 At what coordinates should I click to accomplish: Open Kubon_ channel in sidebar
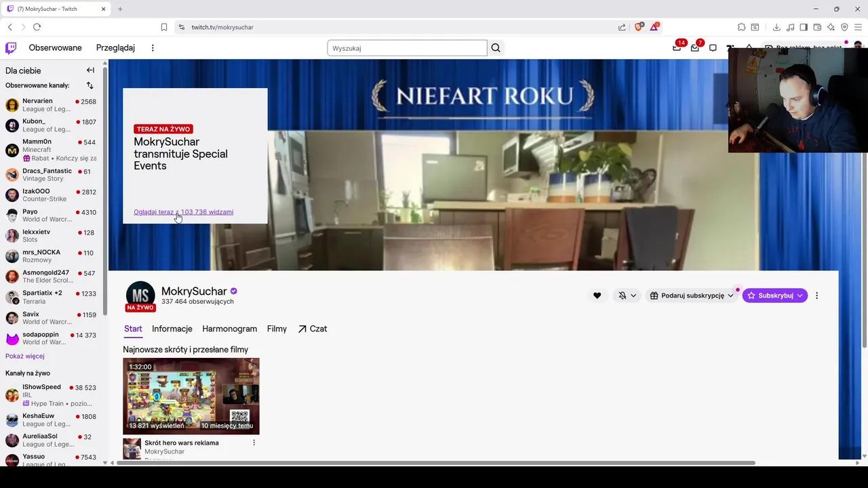point(52,125)
